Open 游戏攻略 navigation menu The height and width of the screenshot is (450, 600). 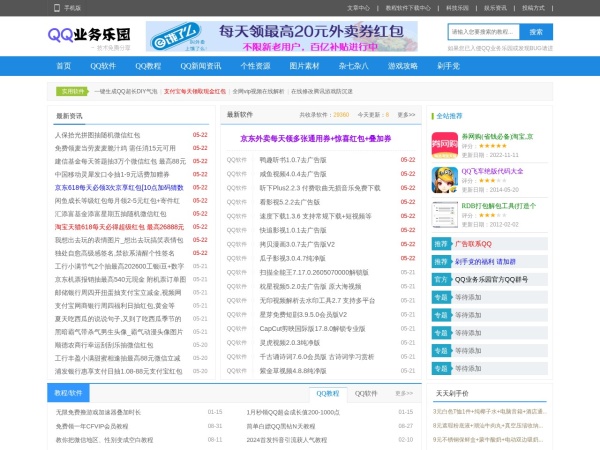click(403, 66)
